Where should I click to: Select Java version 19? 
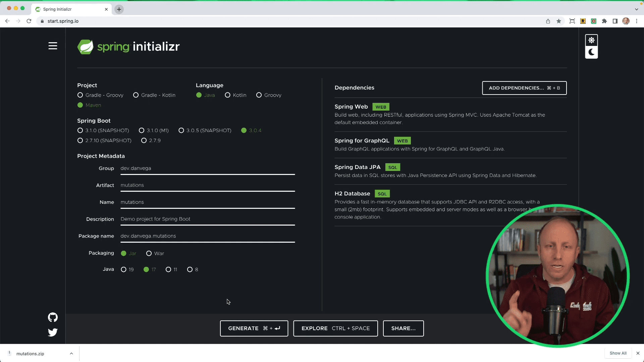tap(124, 269)
